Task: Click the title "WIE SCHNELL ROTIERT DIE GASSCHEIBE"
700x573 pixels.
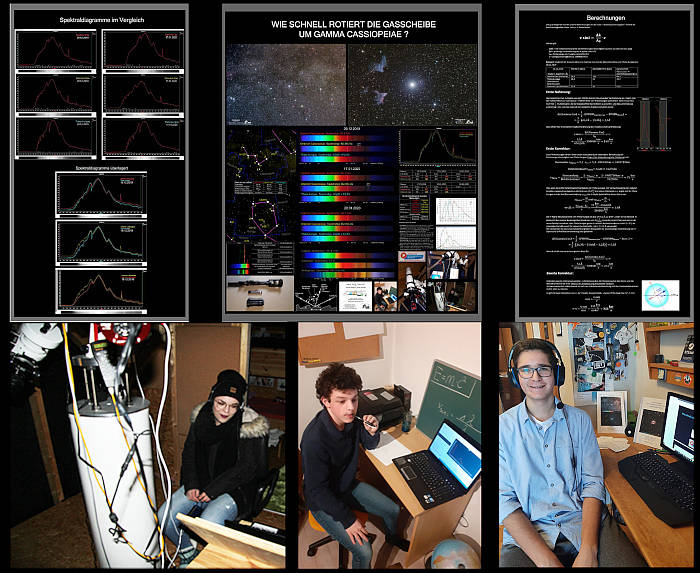Action: [x=354, y=25]
